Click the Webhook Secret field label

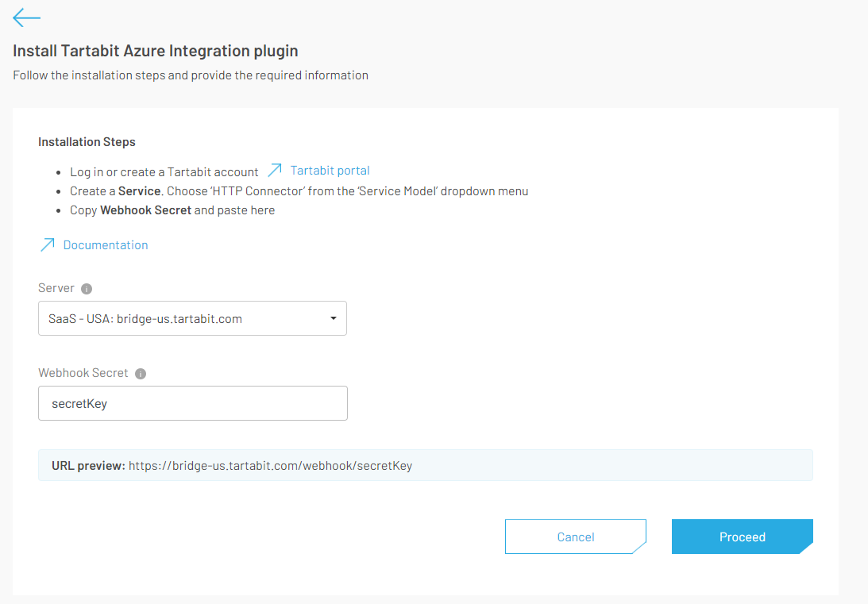pos(83,373)
